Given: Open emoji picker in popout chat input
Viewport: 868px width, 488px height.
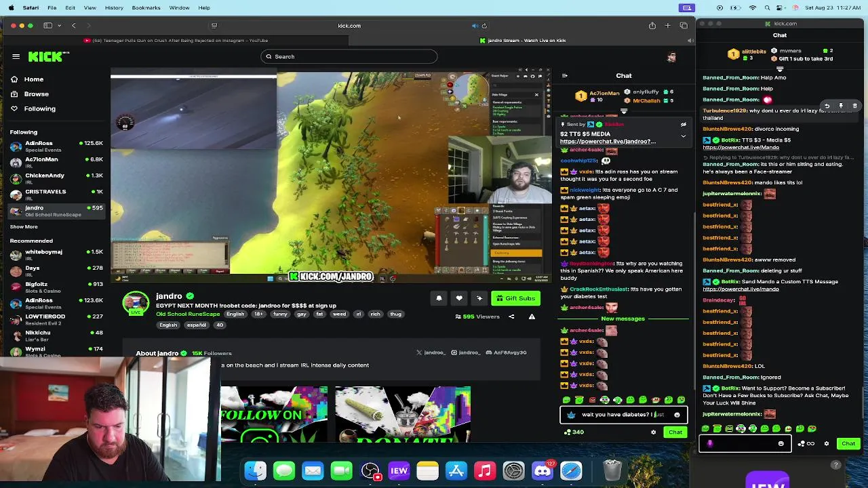Looking at the screenshot, I should (781, 444).
